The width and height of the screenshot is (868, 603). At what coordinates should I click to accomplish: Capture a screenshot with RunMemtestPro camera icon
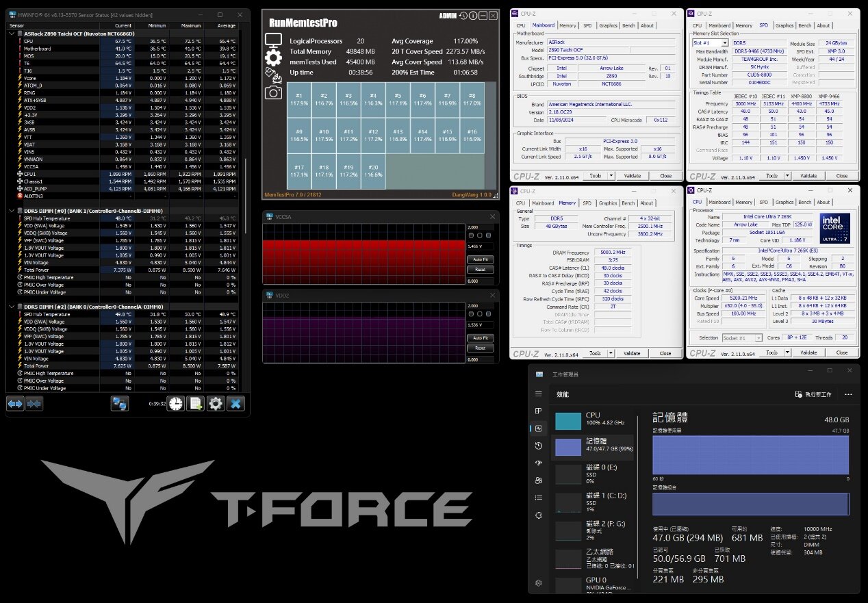pyautogui.click(x=272, y=92)
